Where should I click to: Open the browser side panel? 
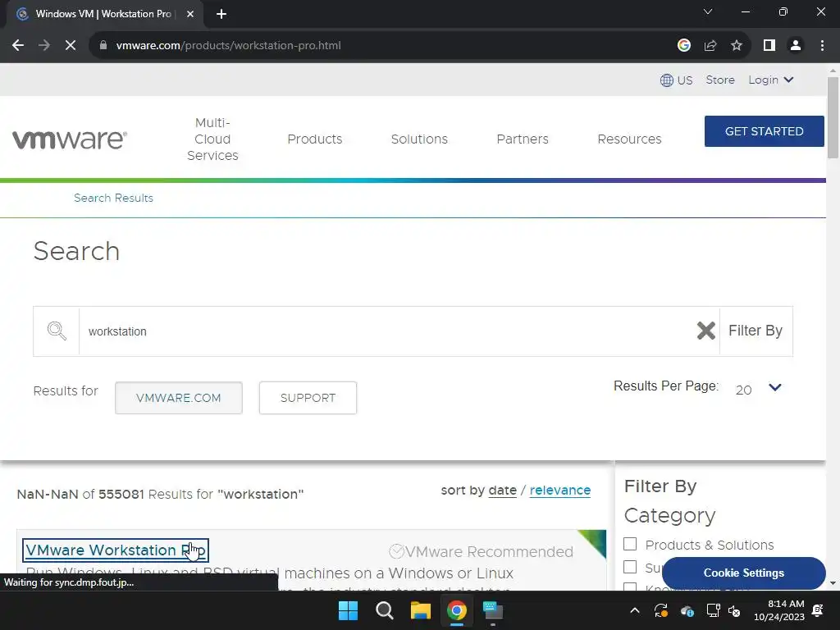769,46
